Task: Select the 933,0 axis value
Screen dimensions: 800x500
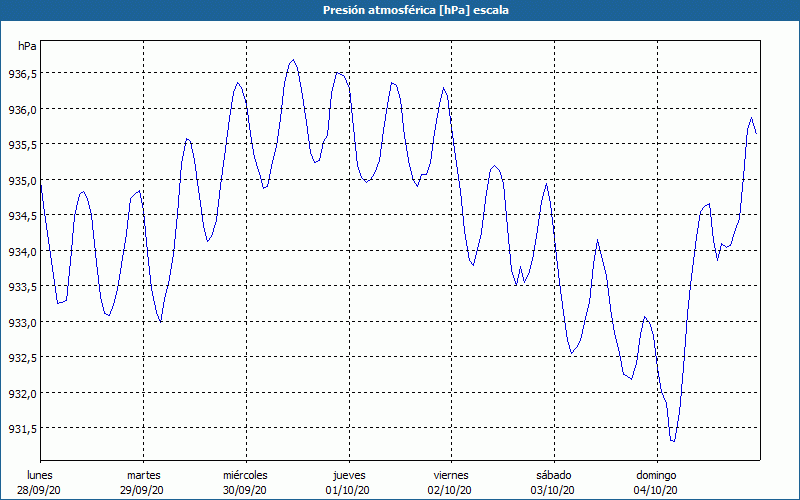Action: [22, 322]
